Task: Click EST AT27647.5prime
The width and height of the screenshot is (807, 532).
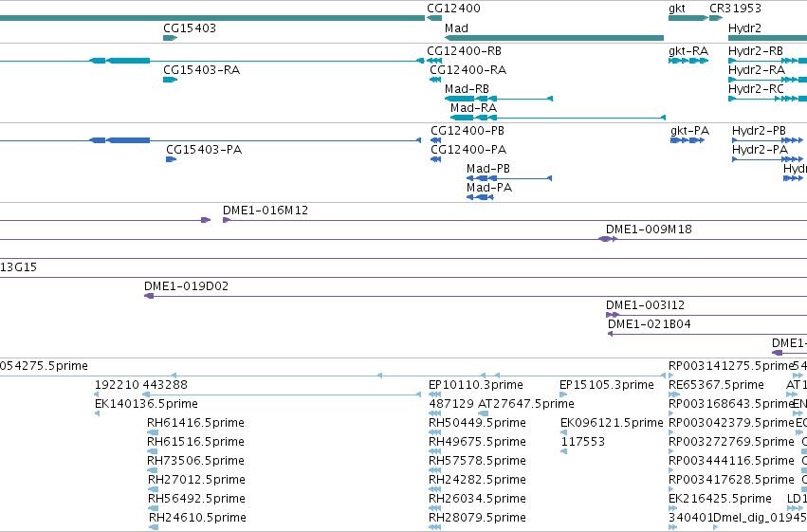Action: click(x=526, y=404)
